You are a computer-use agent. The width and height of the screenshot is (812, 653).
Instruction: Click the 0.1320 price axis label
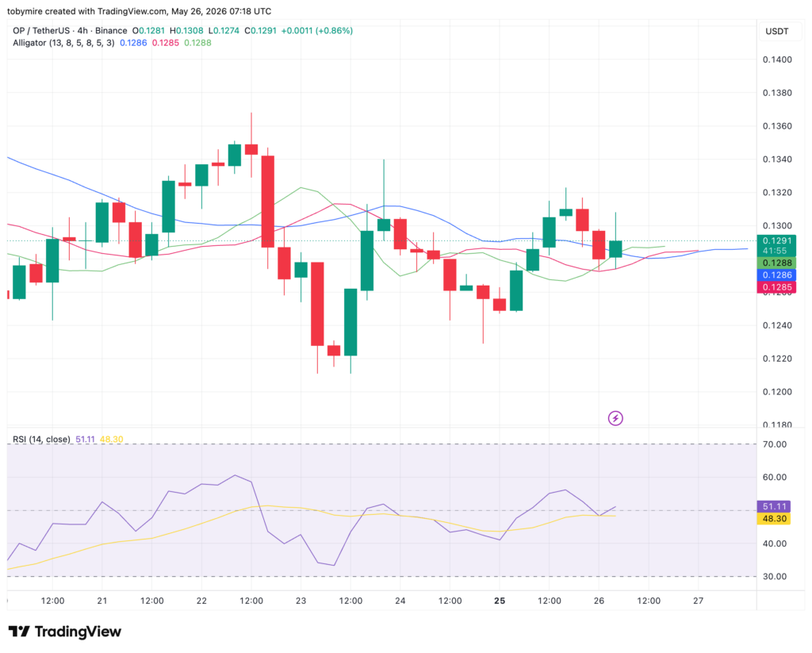(x=777, y=192)
